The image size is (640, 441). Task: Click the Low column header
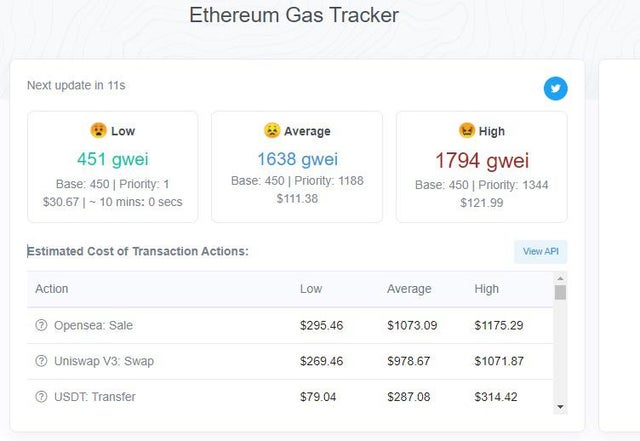(311, 289)
